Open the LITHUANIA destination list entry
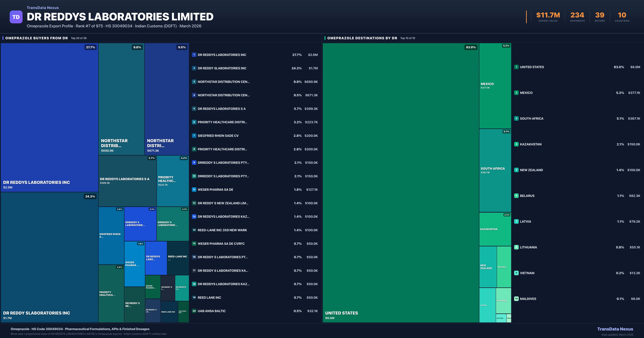644x338 pixels. coord(528,247)
